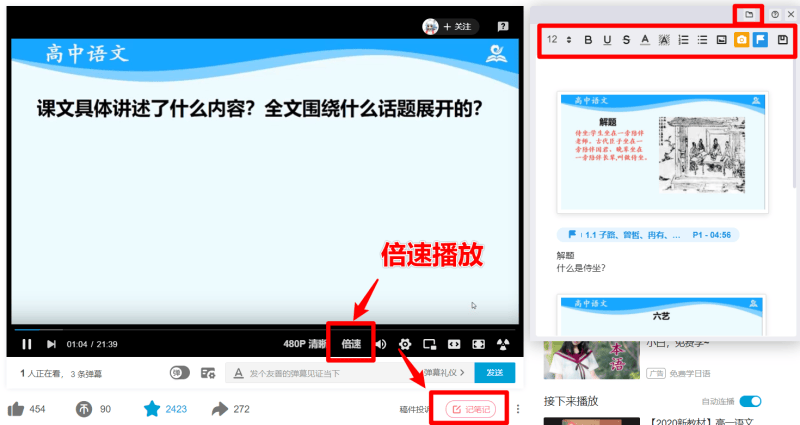Enter web fullscreen mode
Screen dimensions: 800x425
(x=479, y=344)
